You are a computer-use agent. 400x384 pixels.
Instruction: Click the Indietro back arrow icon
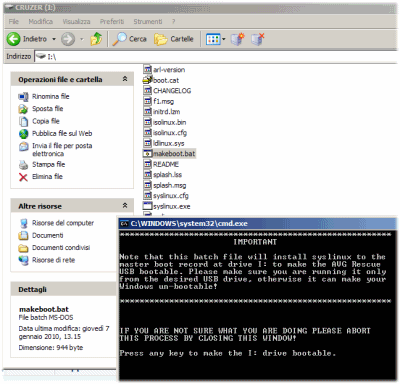click(14, 39)
